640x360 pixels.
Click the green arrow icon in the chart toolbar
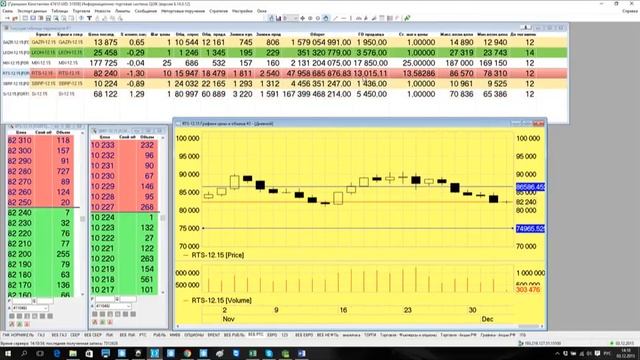tap(407, 18)
